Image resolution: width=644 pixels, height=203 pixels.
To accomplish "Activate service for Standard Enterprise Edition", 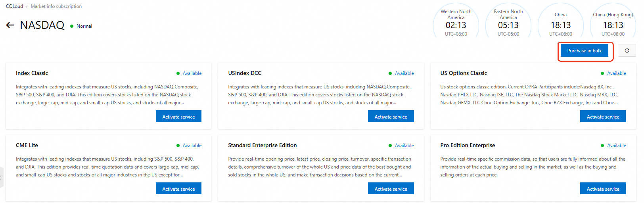I will coord(391,189).
